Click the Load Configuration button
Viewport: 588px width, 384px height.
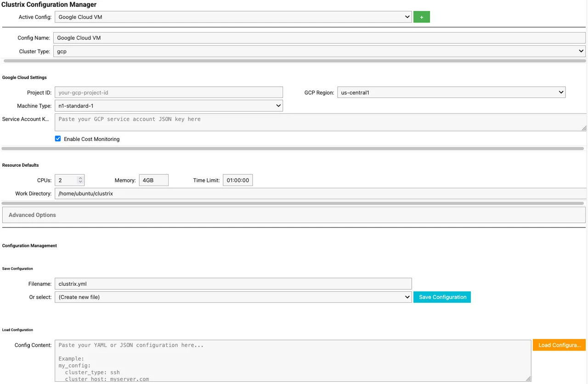click(x=559, y=345)
